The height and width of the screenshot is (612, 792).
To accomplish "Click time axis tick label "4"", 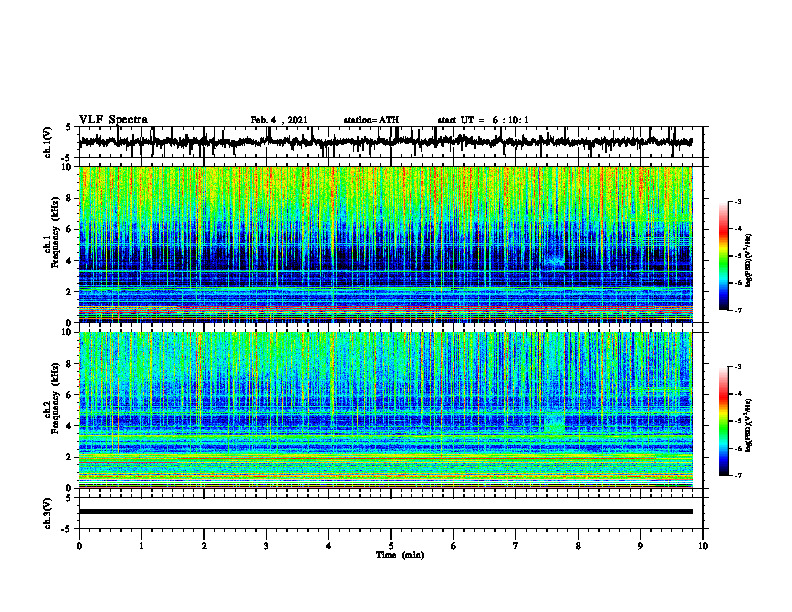I will coord(329,546).
